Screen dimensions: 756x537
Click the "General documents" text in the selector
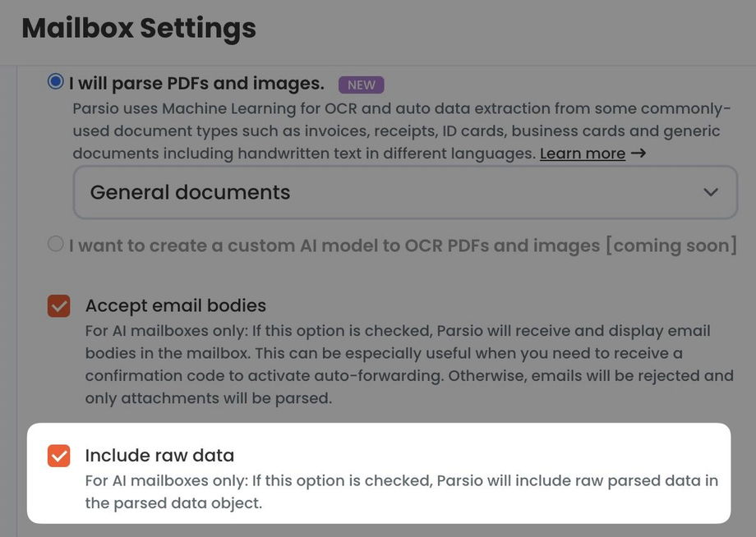(x=190, y=193)
